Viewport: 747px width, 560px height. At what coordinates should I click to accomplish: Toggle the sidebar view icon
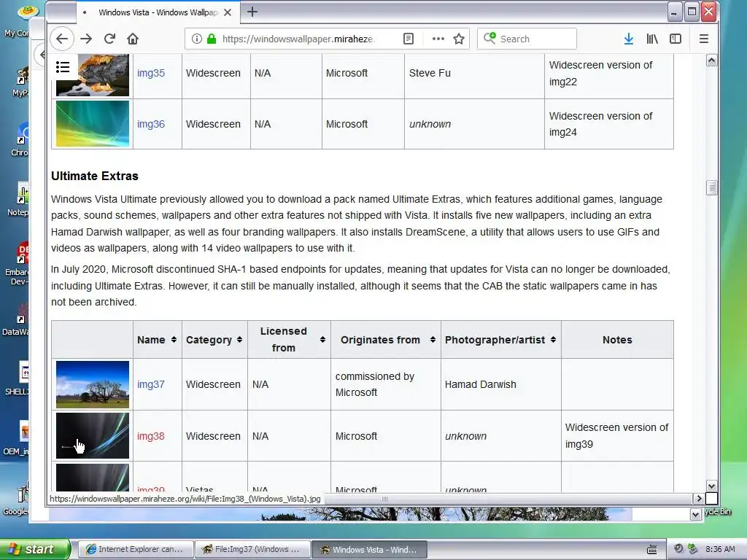tap(676, 39)
